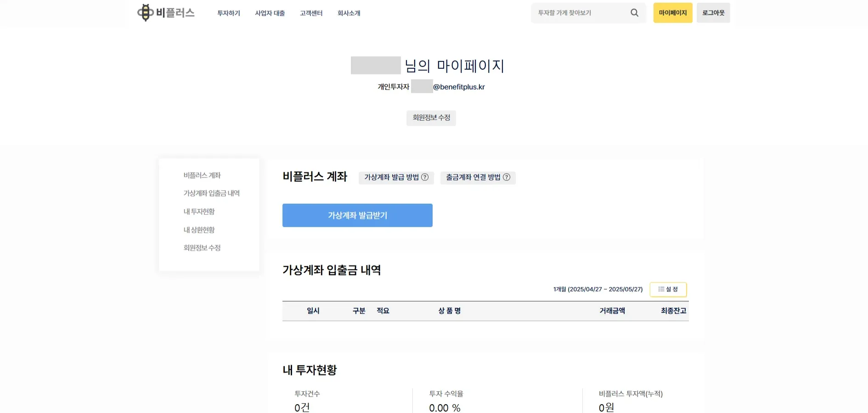868x413 pixels.
Task: Open the 회사소개 menu
Action: [349, 13]
